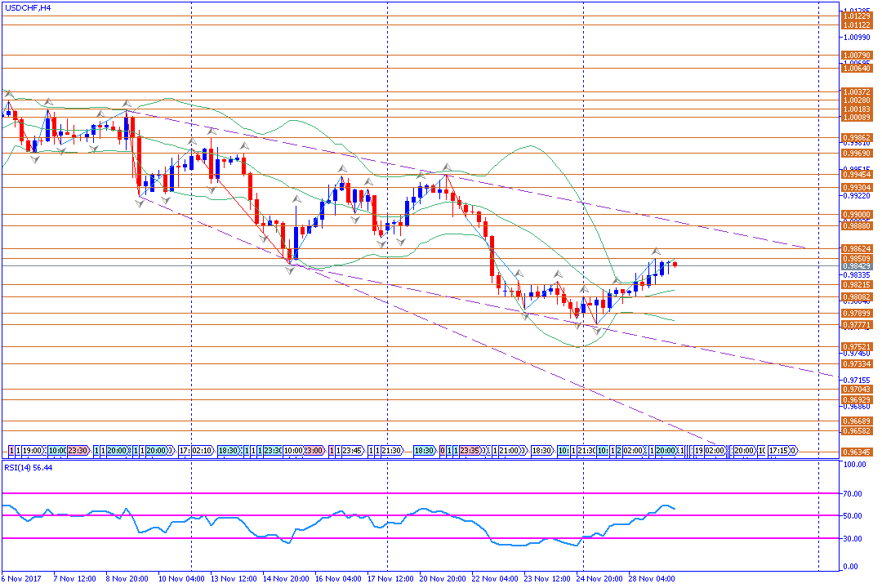Click the 1.00280 price level label

[857, 100]
